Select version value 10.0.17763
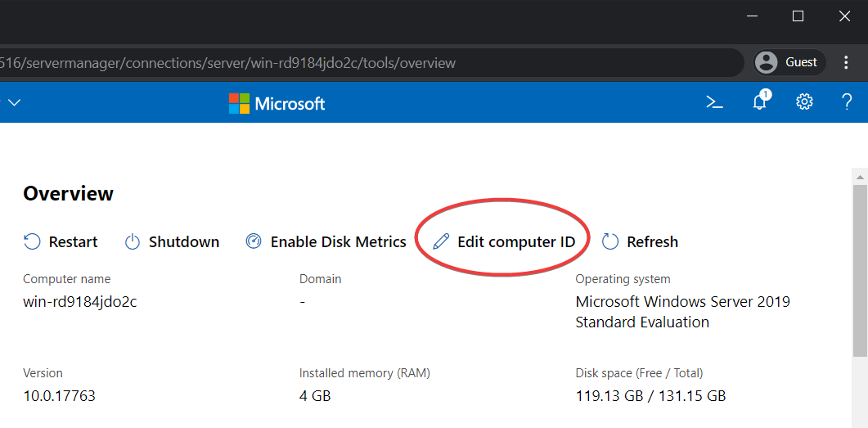 point(59,396)
